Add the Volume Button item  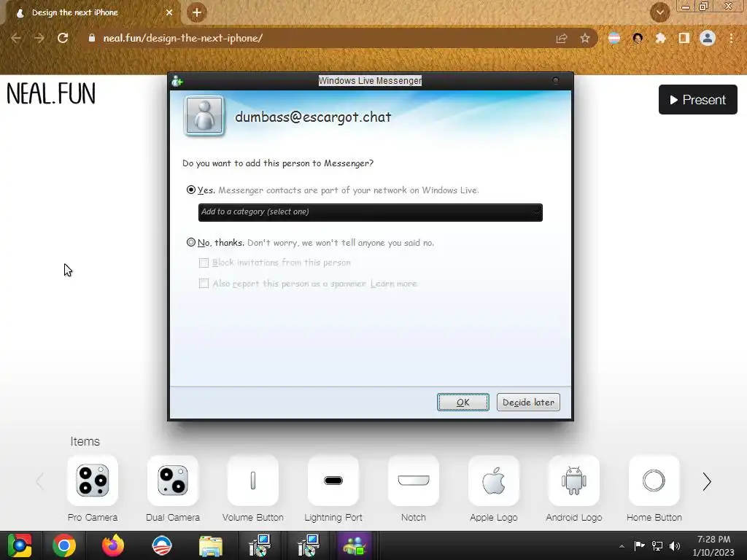[x=253, y=481]
